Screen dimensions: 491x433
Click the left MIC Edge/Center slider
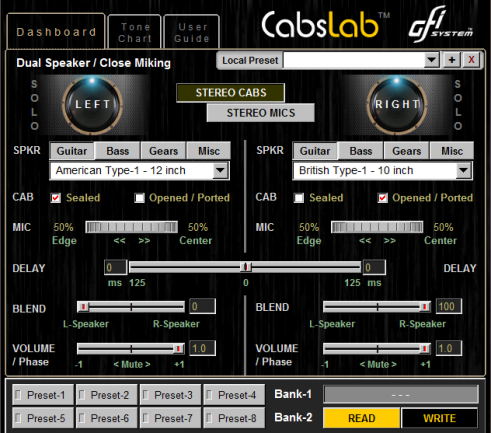coord(131,227)
